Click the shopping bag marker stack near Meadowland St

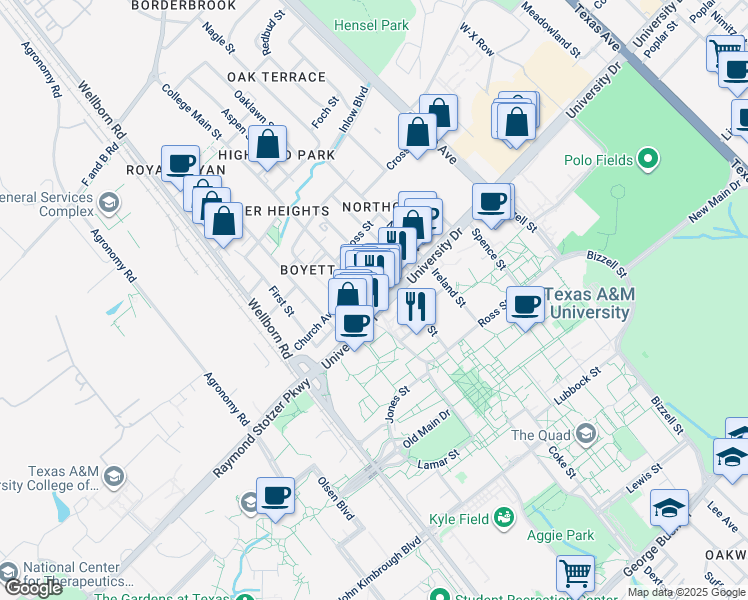click(516, 123)
